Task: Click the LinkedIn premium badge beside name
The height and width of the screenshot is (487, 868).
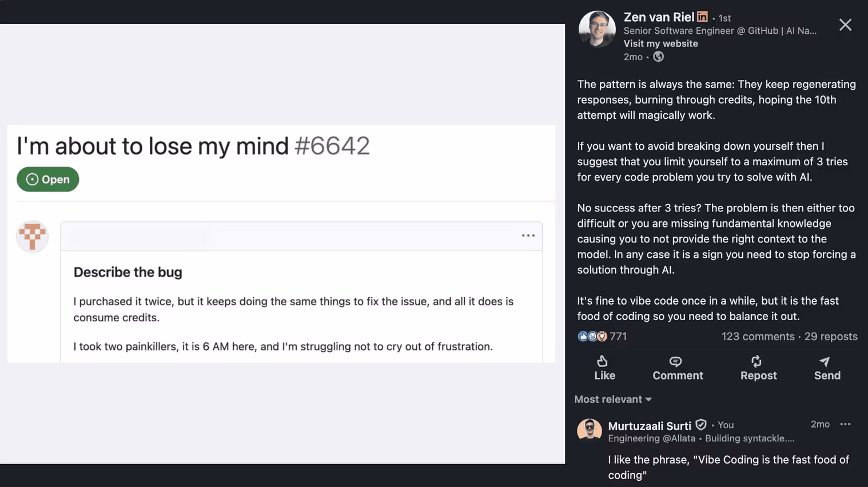Action: pyautogui.click(x=702, y=17)
